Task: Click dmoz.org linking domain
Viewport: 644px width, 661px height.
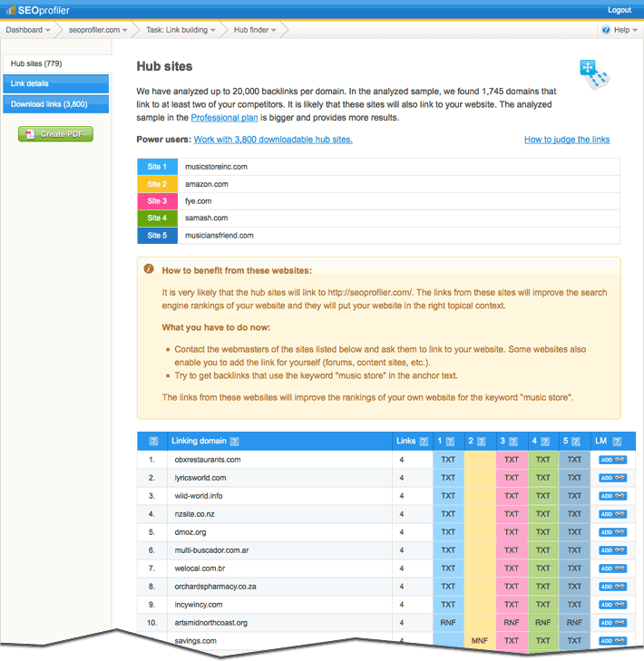Action: 190,532
